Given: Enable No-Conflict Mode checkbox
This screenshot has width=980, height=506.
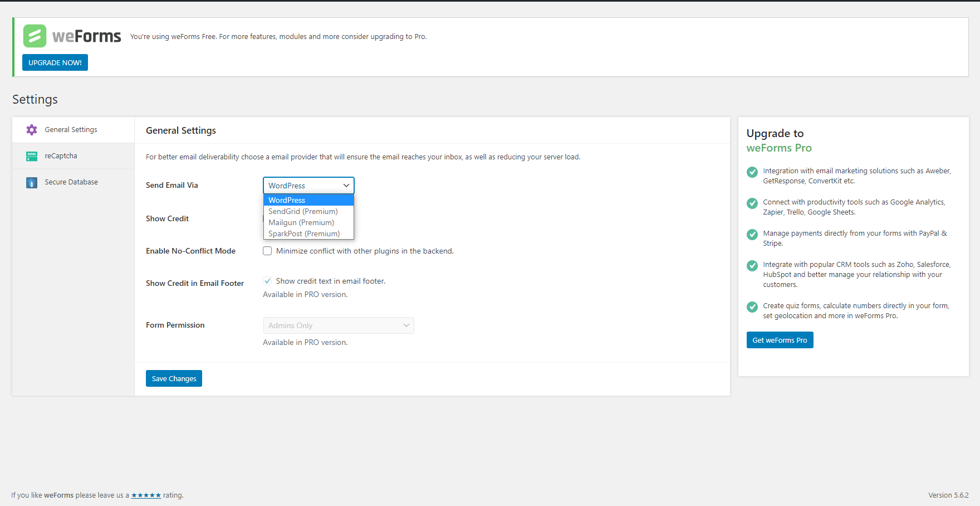Looking at the screenshot, I should pos(267,251).
